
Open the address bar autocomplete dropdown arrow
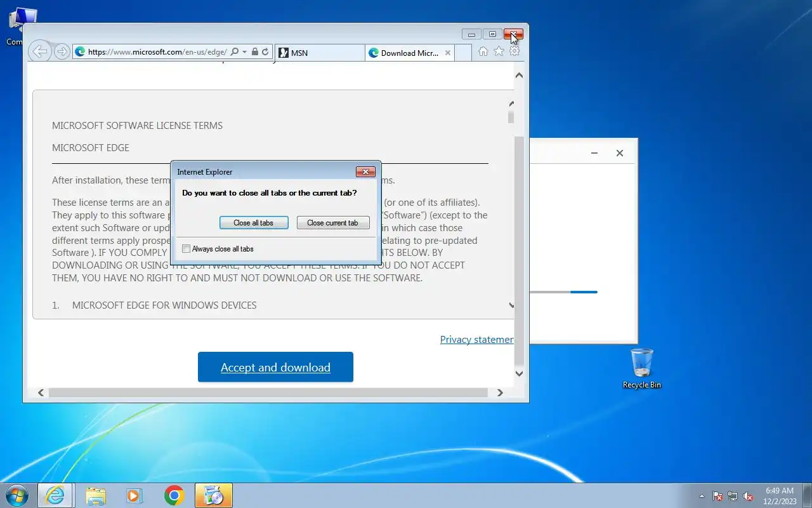point(244,52)
